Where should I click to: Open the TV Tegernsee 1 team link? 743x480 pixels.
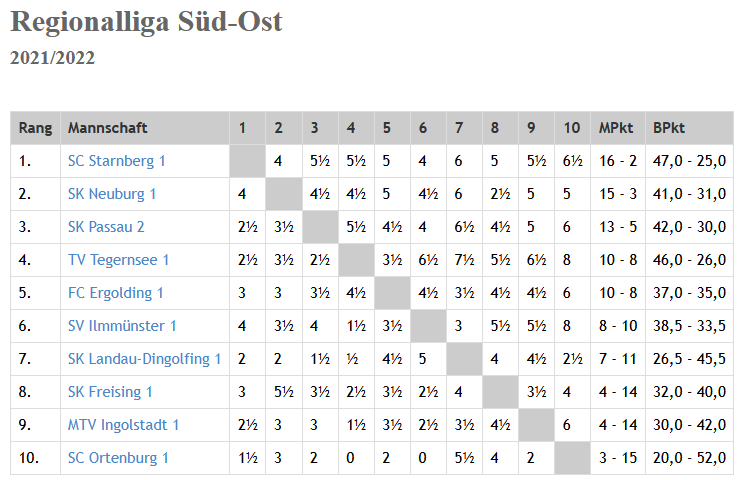pos(118,260)
